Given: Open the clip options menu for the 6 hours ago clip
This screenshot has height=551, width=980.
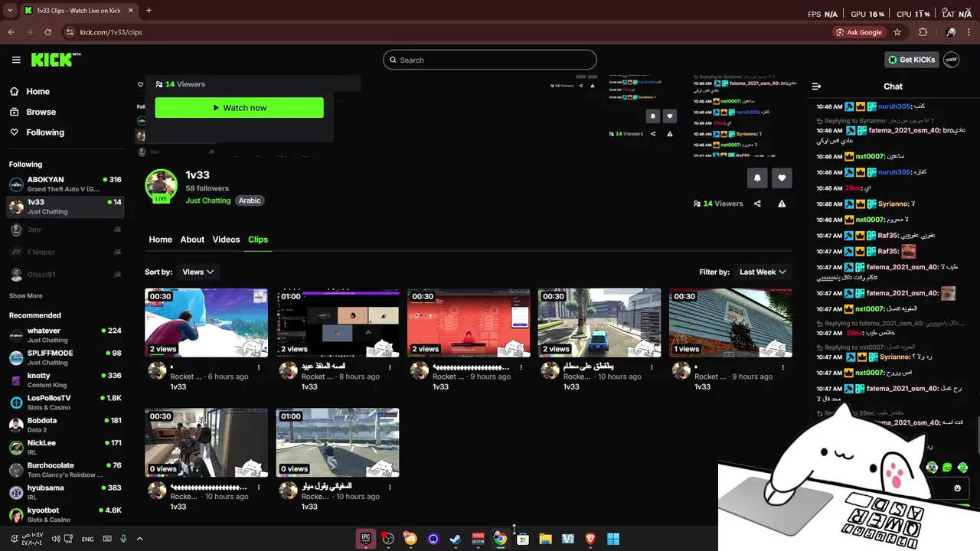Looking at the screenshot, I should click(x=259, y=367).
